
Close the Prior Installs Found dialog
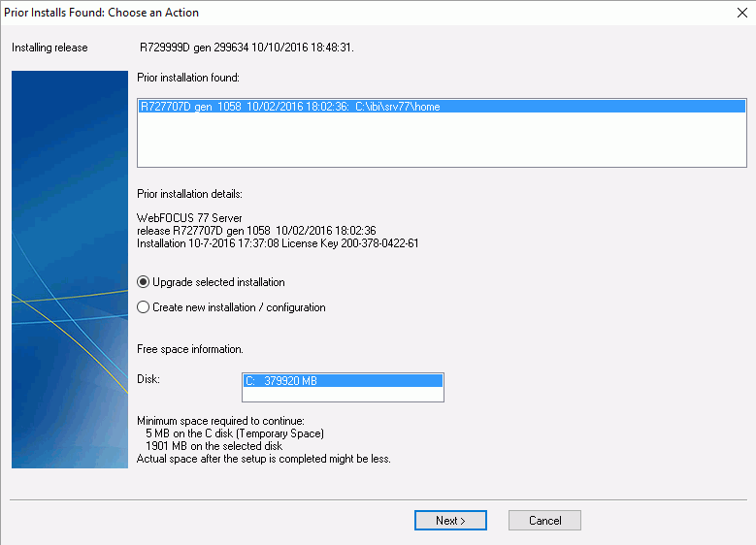(x=742, y=13)
